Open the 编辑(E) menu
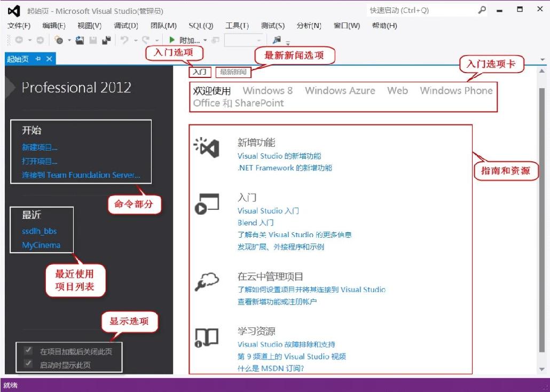Screen dimensions: 550x392 [x=54, y=26]
